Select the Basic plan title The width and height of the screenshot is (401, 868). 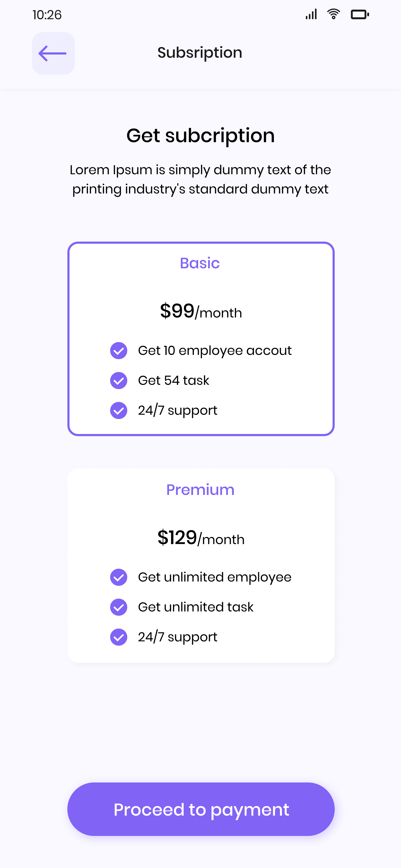[x=200, y=263]
